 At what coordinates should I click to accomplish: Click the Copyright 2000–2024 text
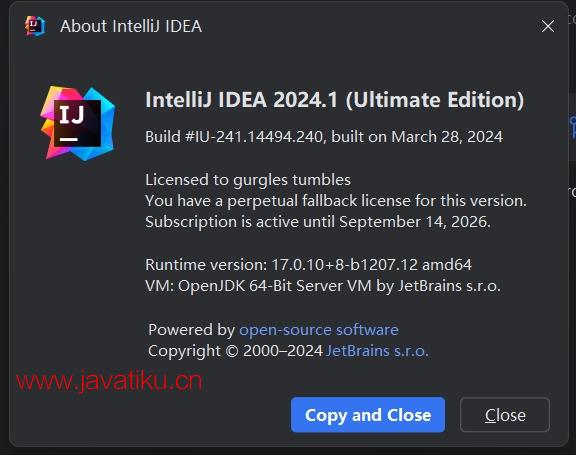tap(235, 351)
